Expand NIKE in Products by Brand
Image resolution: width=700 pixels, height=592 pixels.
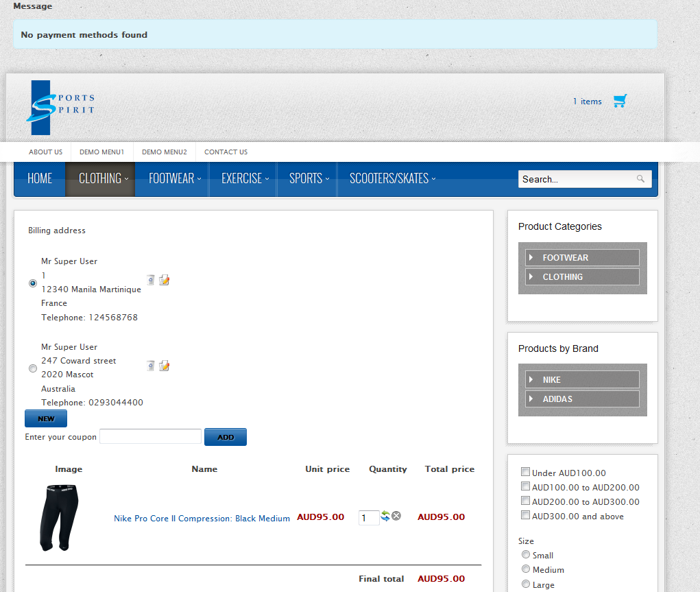tap(582, 380)
